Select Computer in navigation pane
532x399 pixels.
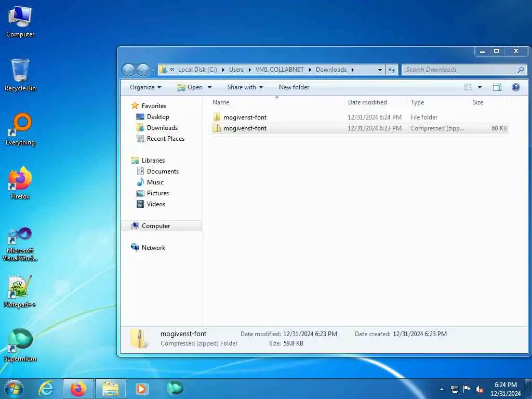click(x=162, y=226)
